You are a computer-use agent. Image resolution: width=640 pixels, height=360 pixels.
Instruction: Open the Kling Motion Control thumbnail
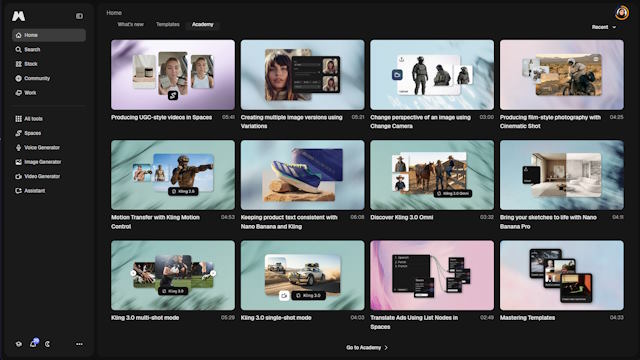tap(173, 175)
